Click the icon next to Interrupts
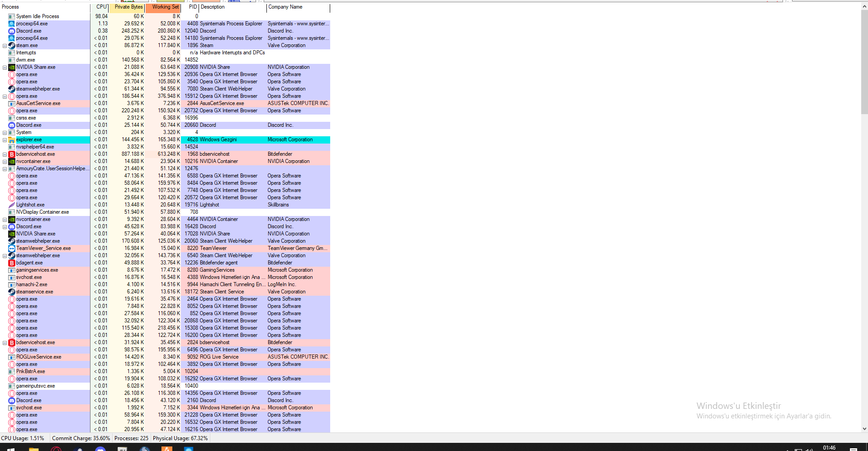868x451 pixels. (x=12, y=53)
